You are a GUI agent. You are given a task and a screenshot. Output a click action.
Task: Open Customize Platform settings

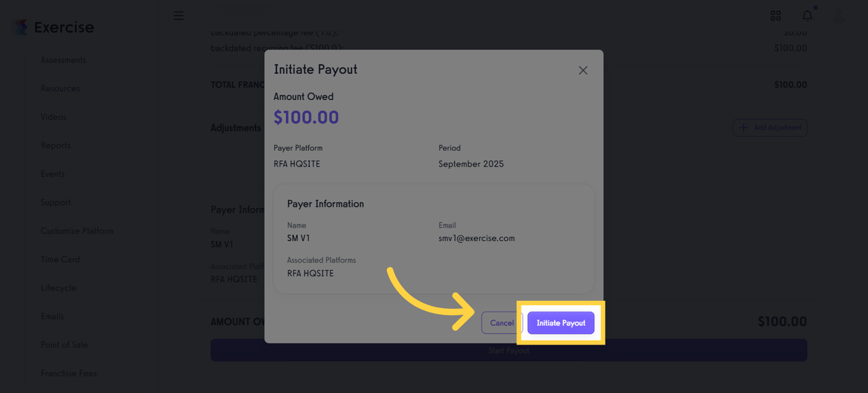pos(77,230)
